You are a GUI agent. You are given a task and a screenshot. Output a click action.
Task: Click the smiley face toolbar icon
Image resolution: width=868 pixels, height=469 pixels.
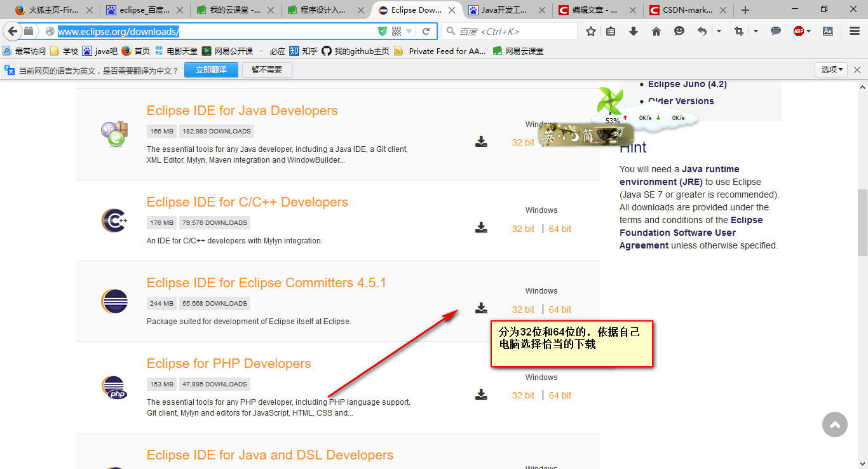coord(679,31)
